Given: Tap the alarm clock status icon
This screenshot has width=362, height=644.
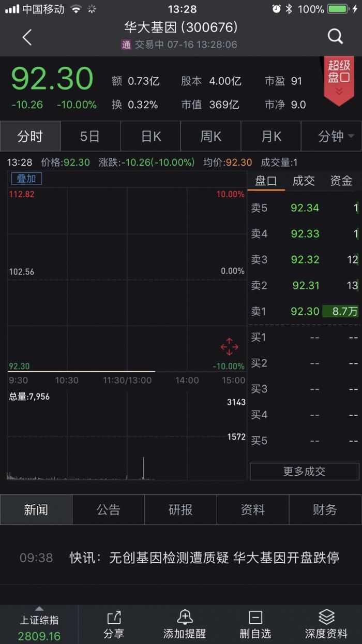Looking at the screenshot, I should (277, 9).
